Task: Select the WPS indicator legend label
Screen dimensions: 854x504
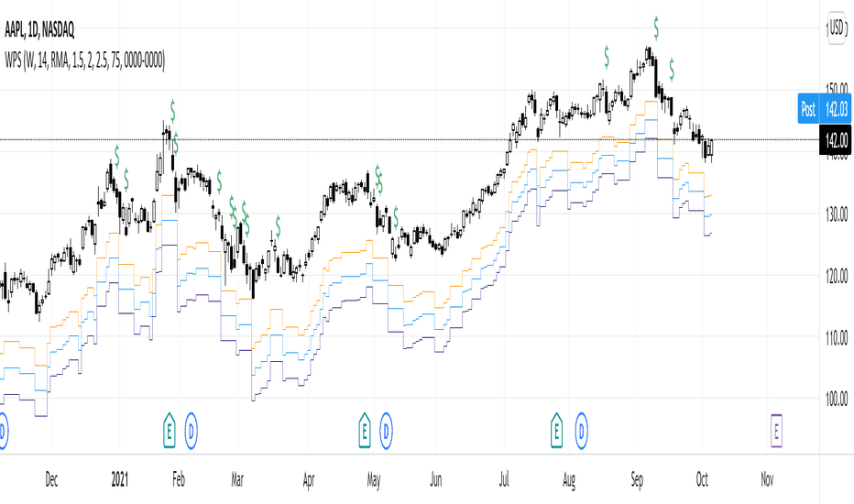Action: coord(84,60)
